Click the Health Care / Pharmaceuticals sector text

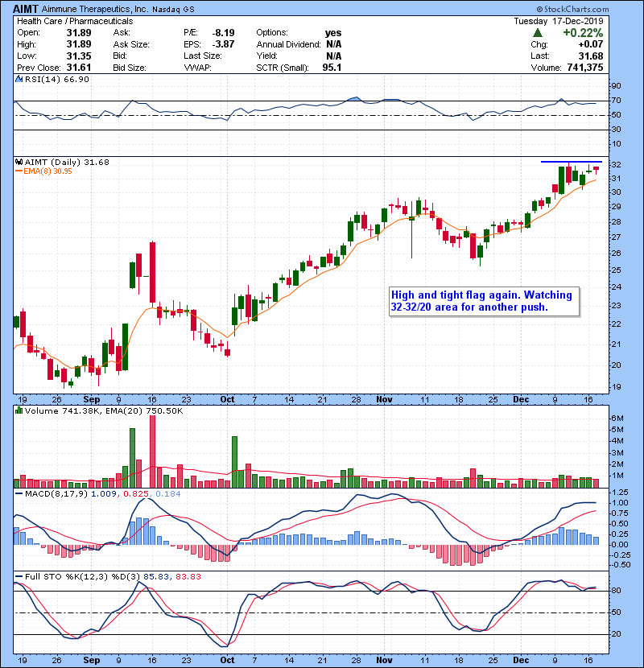click(75, 21)
